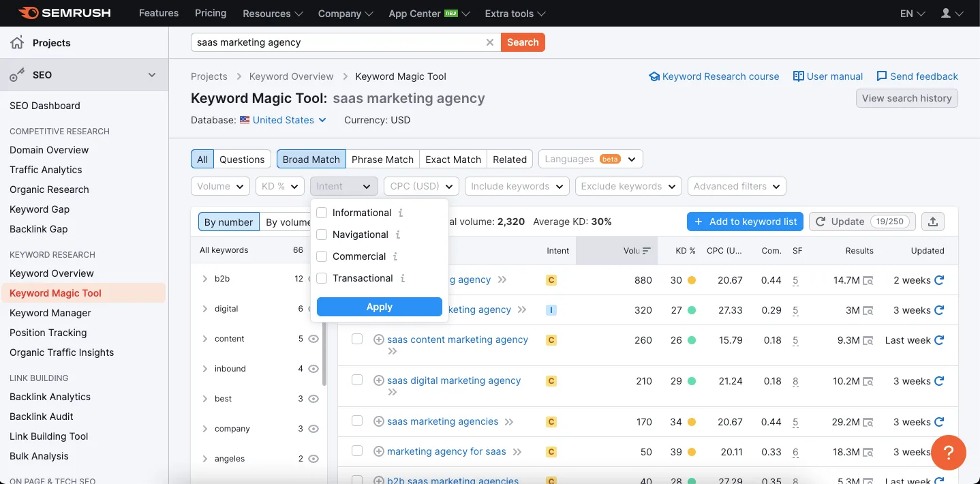Image resolution: width=980 pixels, height=484 pixels.
Task: Open SERP results icon for 9.3M row
Action: click(868, 340)
